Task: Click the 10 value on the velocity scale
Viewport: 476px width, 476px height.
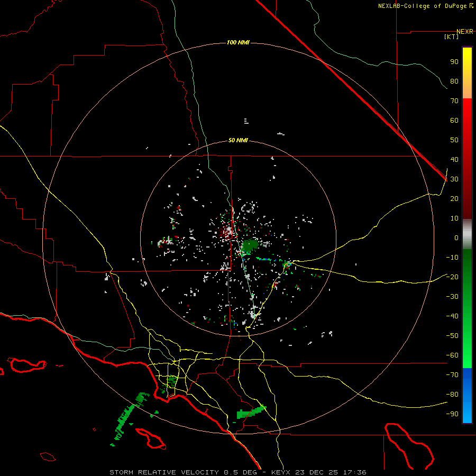Action: 454,218
